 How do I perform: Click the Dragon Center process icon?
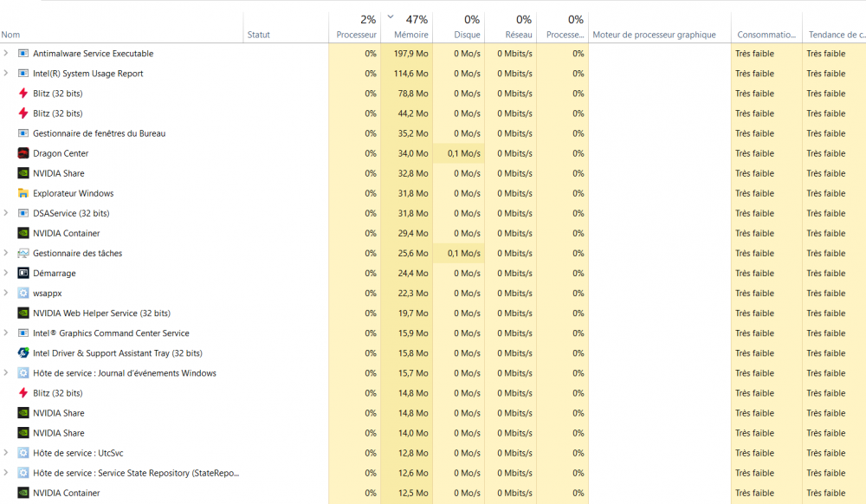(23, 153)
